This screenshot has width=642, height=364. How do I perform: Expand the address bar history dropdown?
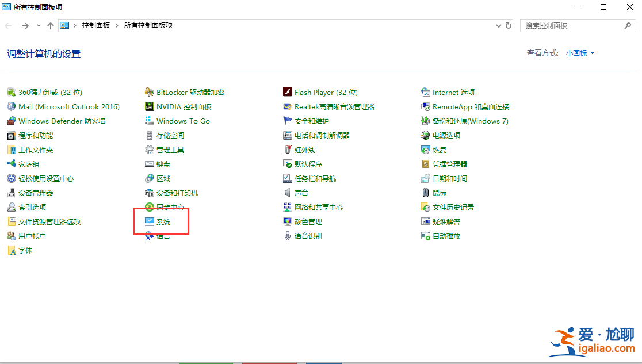pos(498,25)
